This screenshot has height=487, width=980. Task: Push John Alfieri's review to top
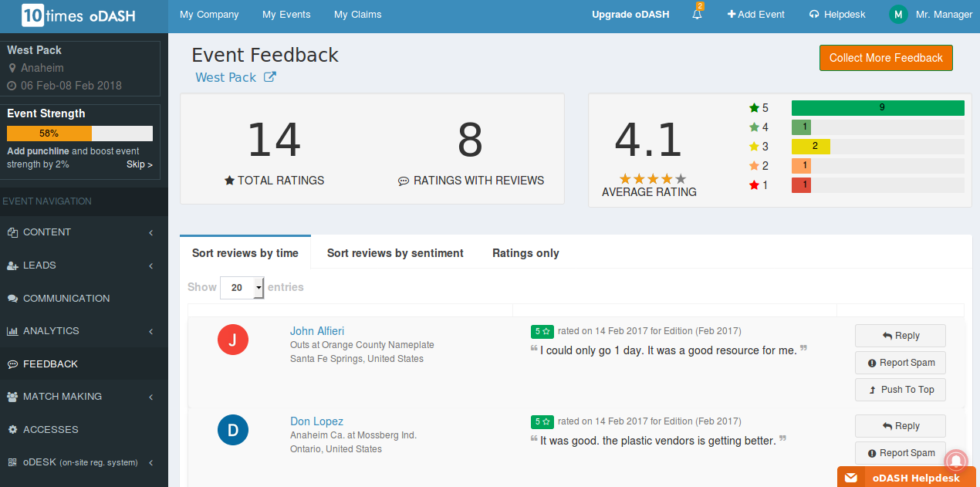(900, 390)
